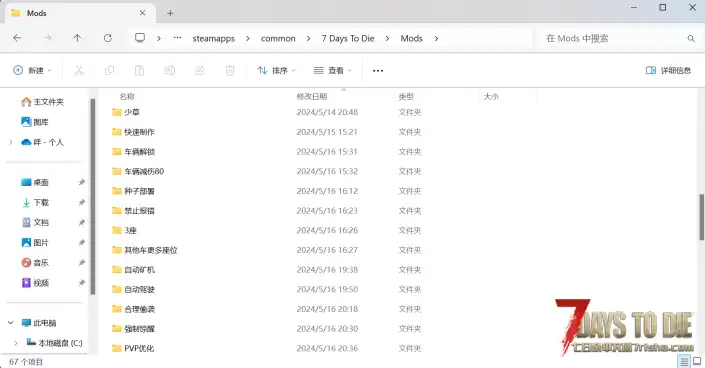Click the Cut scissors icon

(79, 70)
